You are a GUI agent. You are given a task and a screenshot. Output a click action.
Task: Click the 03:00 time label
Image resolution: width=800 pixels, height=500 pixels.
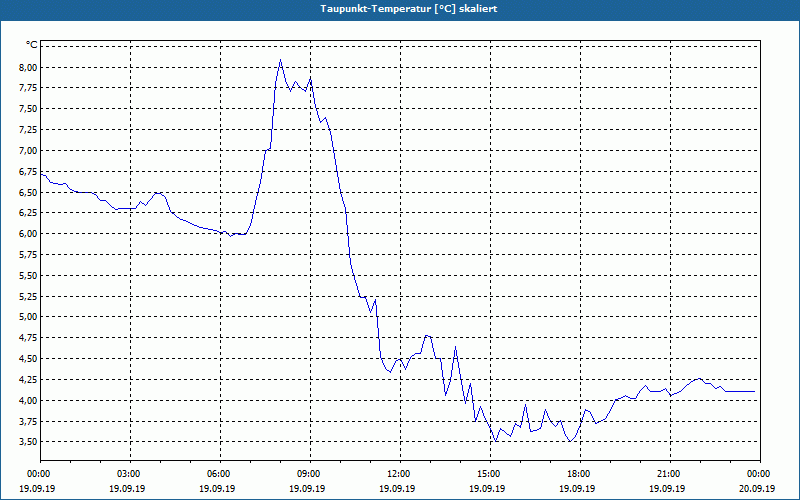pos(130,474)
